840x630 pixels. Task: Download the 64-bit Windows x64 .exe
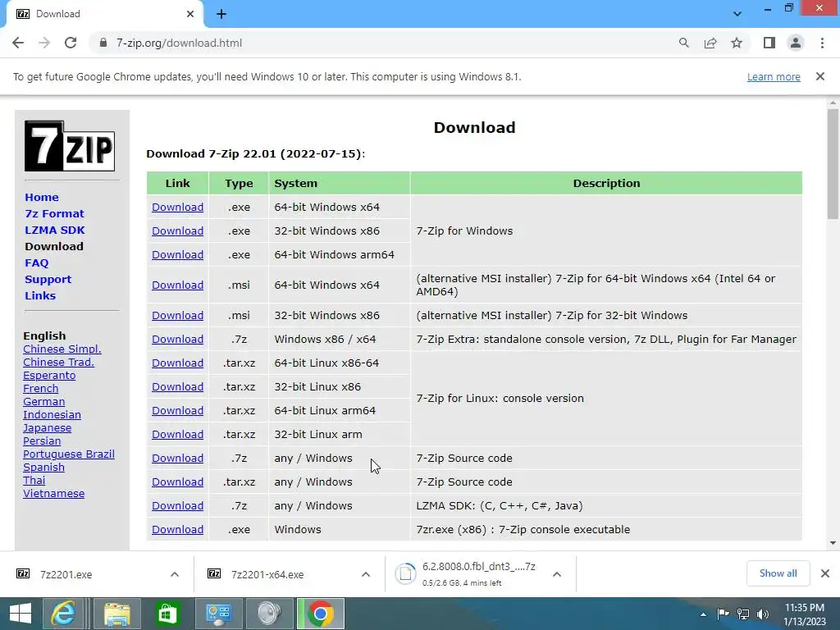point(177,208)
